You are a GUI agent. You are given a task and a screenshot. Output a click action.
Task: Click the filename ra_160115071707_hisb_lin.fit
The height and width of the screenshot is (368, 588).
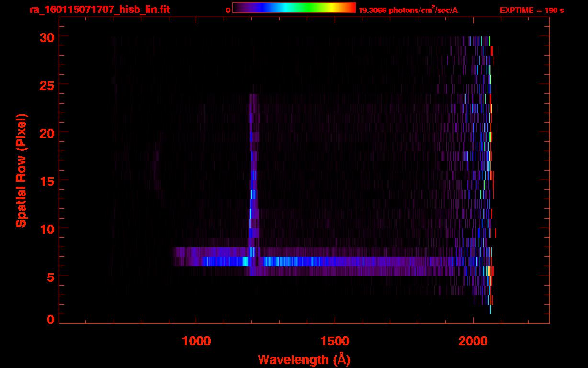pos(99,10)
